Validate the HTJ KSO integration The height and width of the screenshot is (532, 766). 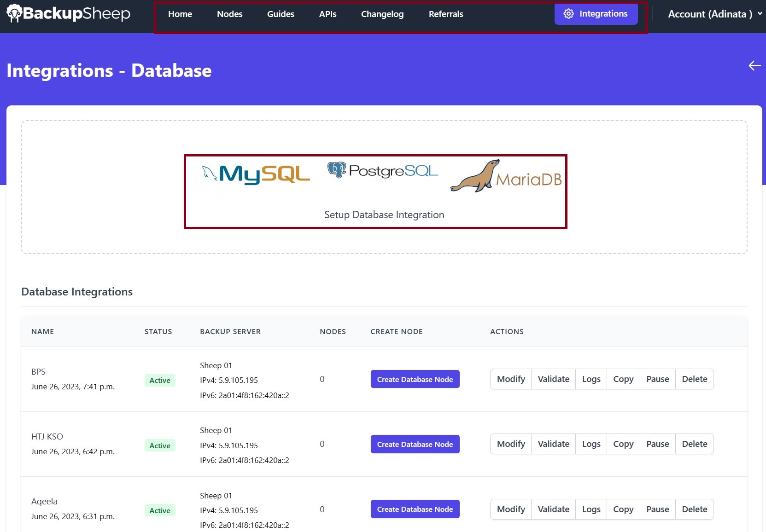tap(553, 444)
